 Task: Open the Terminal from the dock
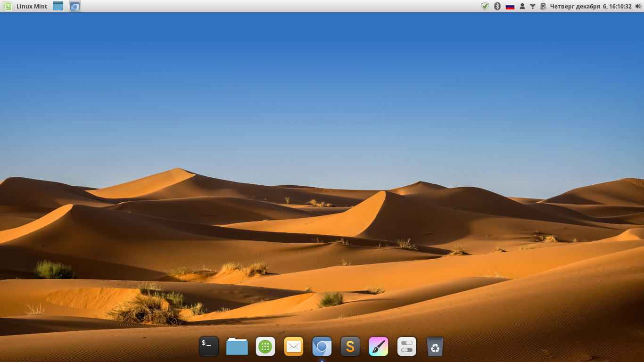pyautogui.click(x=209, y=346)
